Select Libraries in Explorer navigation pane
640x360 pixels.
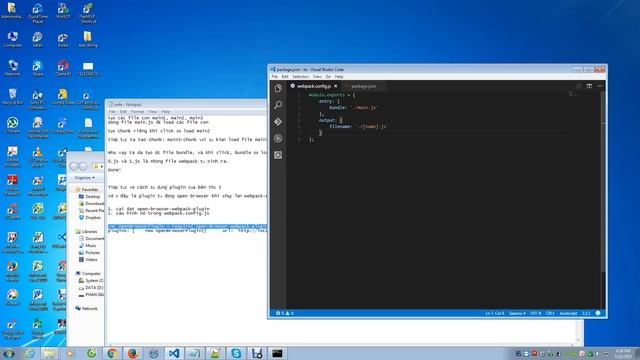pyautogui.click(x=87, y=231)
